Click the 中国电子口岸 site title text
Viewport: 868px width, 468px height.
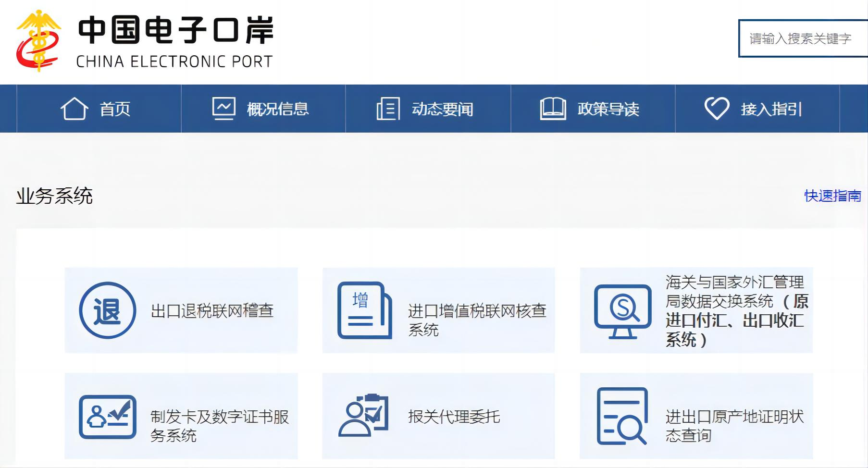tap(176, 30)
